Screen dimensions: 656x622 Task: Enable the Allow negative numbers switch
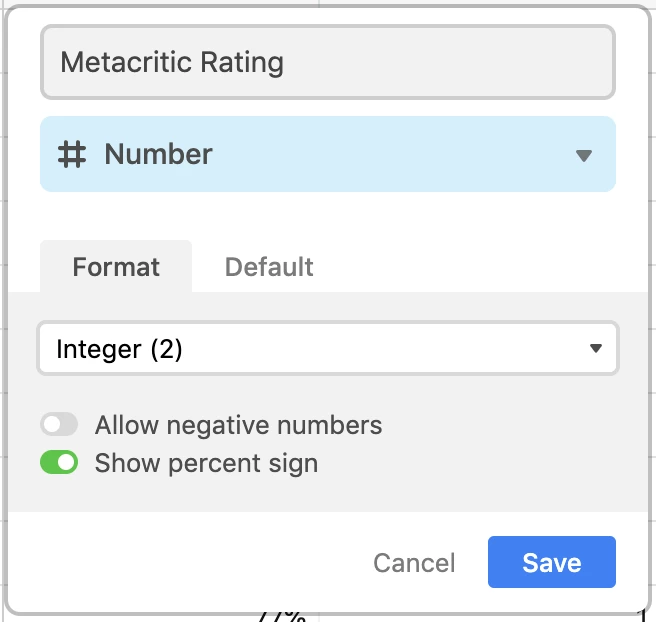pos(59,425)
